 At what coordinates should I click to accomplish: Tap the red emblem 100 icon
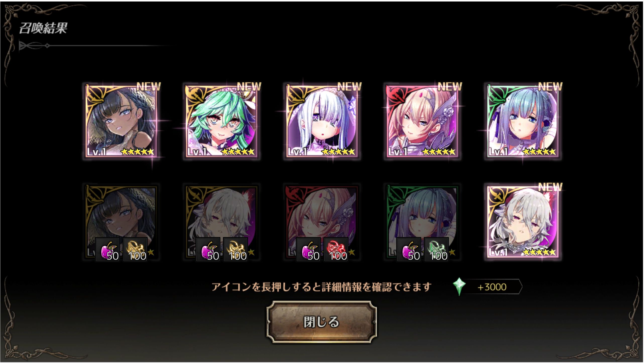point(336,249)
